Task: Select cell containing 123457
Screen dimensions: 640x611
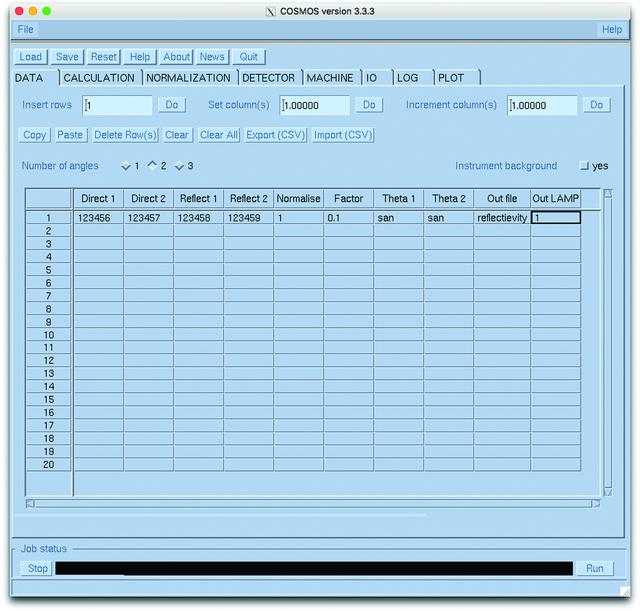Action: pyautogui.click(x=149, y=218)
